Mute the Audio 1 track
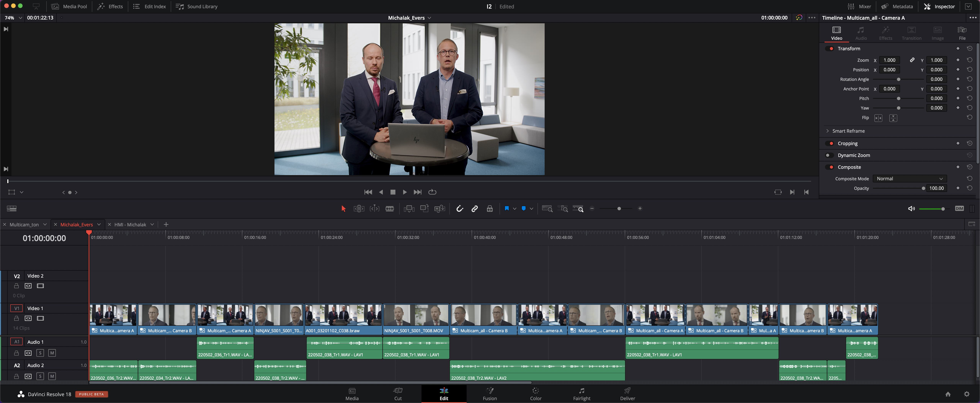The height and width of the screenshot is (403, 980). click(x=52, y=353)
